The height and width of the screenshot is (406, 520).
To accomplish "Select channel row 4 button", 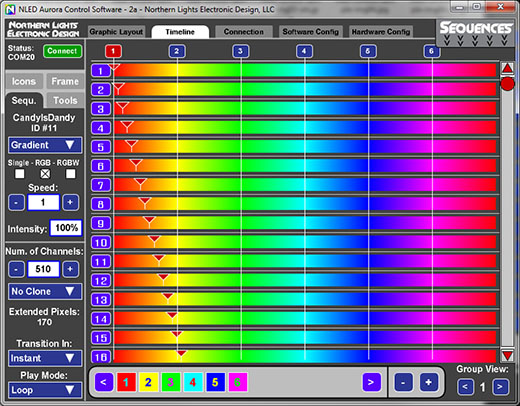I will tap(101, 128).
